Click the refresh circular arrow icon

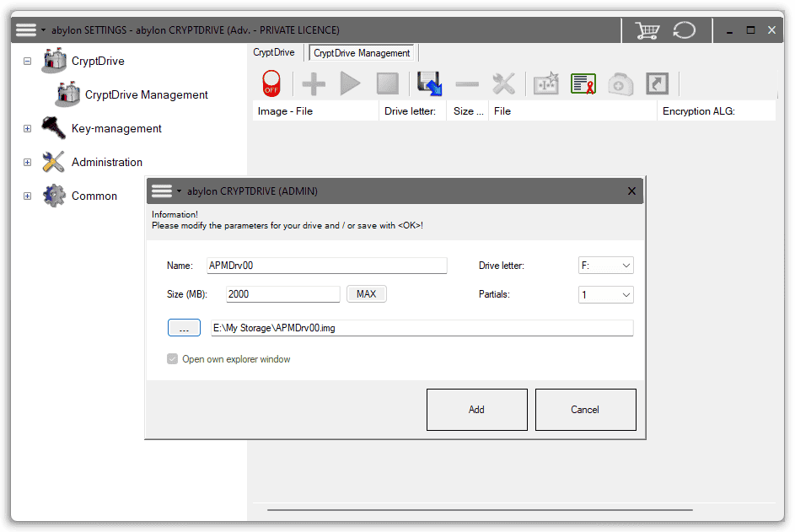tap(684, 30)
